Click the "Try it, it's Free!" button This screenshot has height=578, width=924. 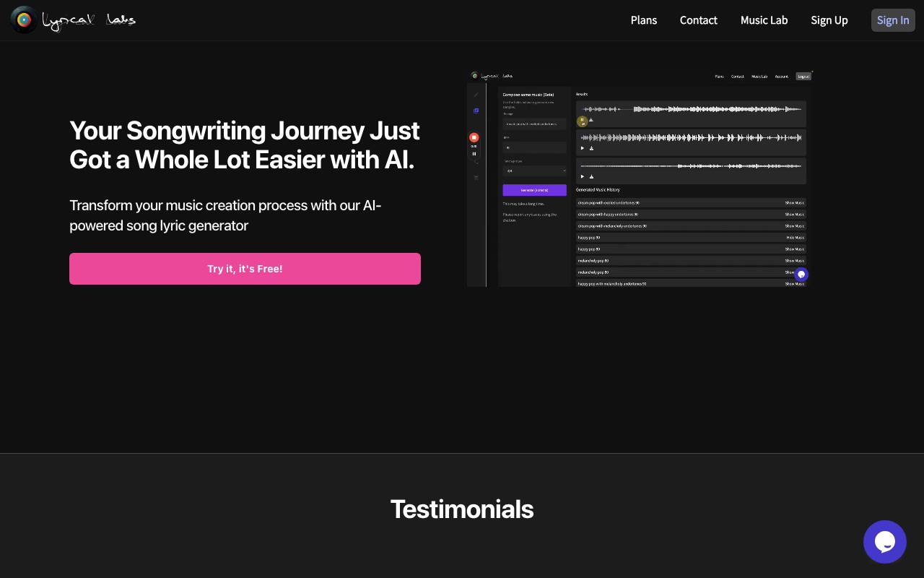[x=245, y=269]
